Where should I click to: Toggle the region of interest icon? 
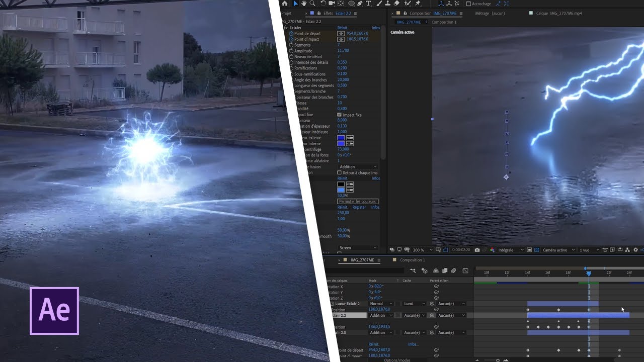pyautogui.click(x=529, y=250)
